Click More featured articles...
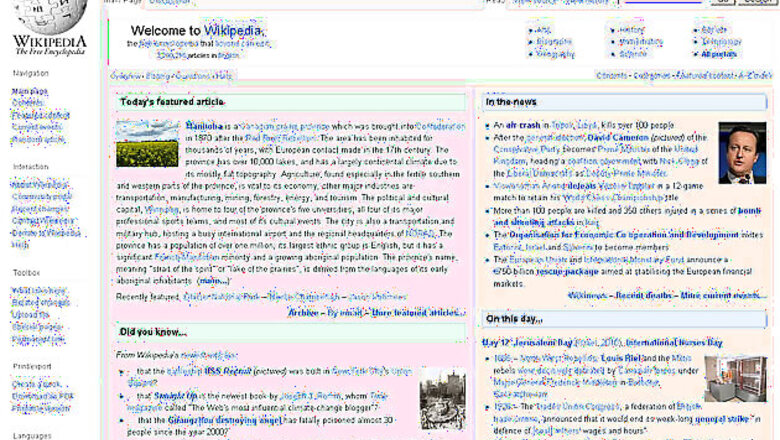Screen dimensions: 780x440 pos(418,313)
